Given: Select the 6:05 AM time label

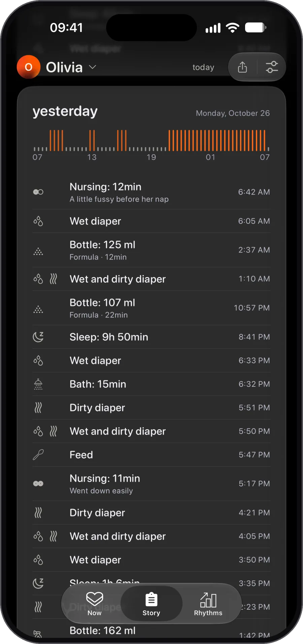Looking at the screenshot, I should [x=254, y=221].
